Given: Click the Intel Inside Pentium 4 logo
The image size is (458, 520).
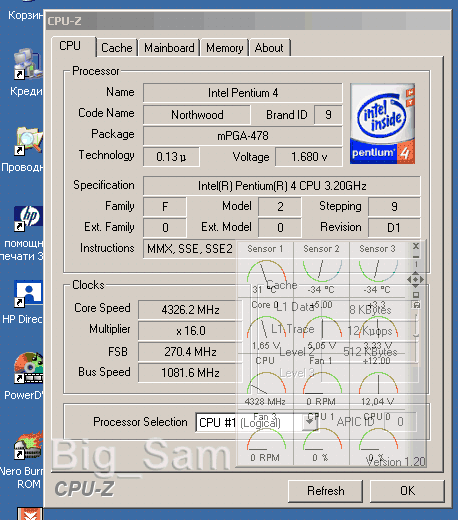Looking at the screenshot, I should click(x=382, y=124).
